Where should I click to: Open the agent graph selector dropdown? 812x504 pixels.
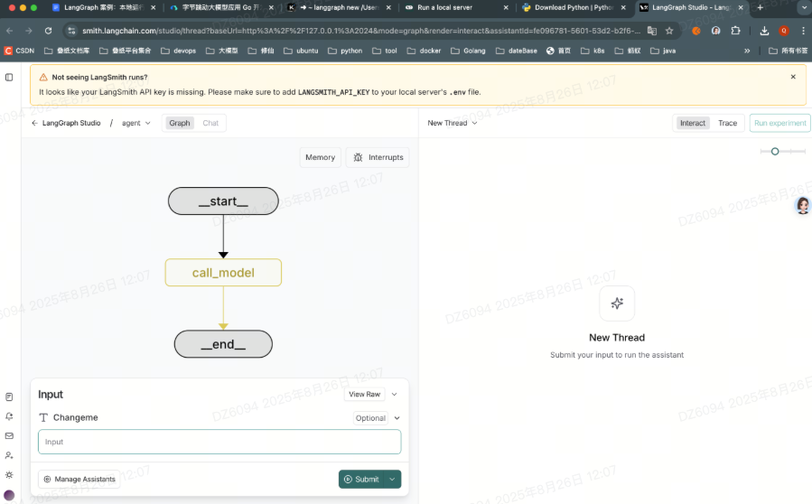136,123
